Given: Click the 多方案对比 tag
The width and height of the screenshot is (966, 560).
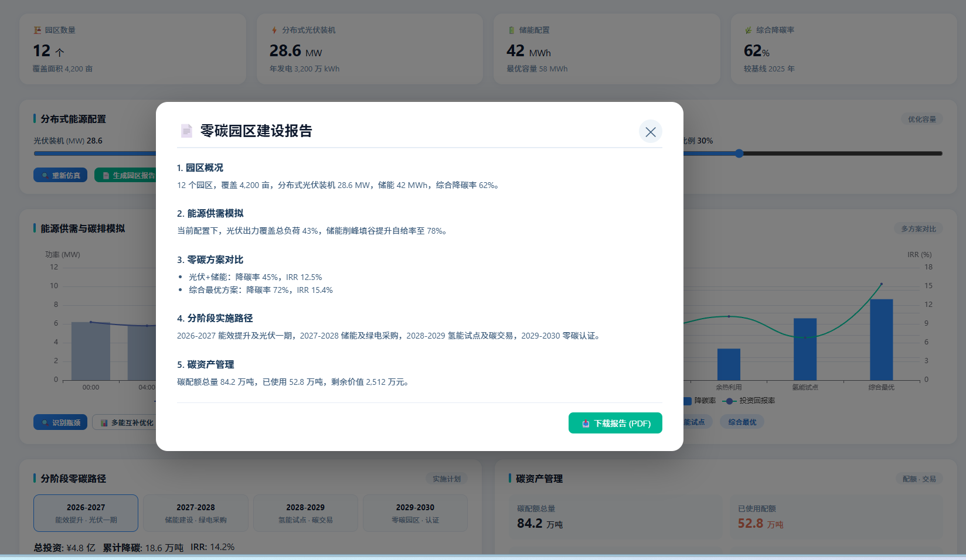Looking at the screenshot, I should tap(919, 228).
